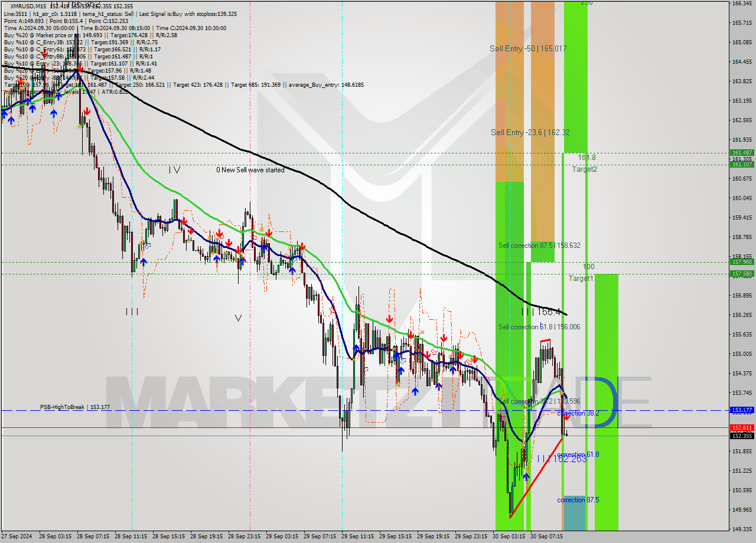The height and width of the screenshot is (543, 756).
Task: Select the blue up arrow below the III wave label
Action: tap(144, 262)
